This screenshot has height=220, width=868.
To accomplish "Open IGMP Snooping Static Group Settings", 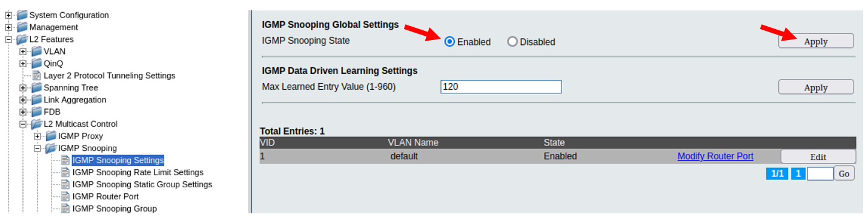I will point(142,184).
